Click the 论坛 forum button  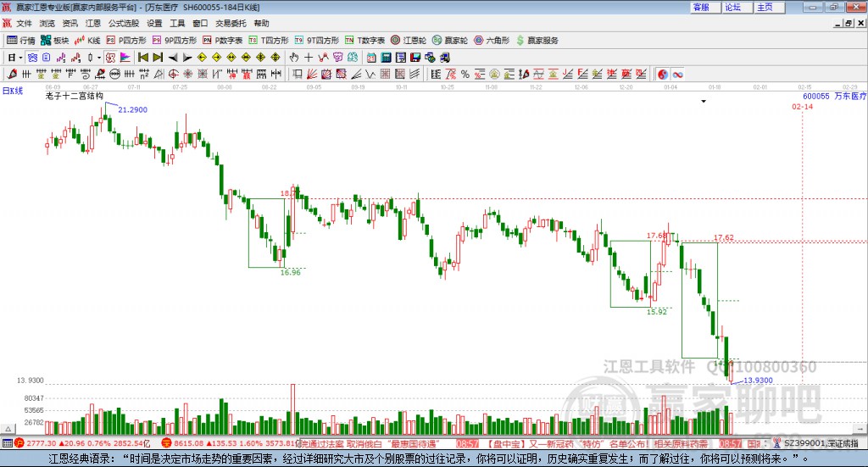coord(737,7)
